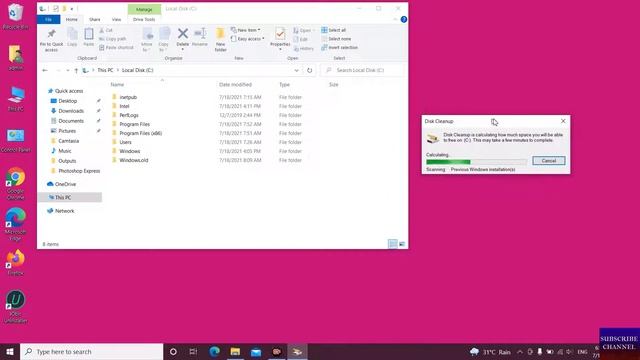Create a New folder from ribbon
Image resolution: width=640 pixels, height=360 pixels.
220,40
